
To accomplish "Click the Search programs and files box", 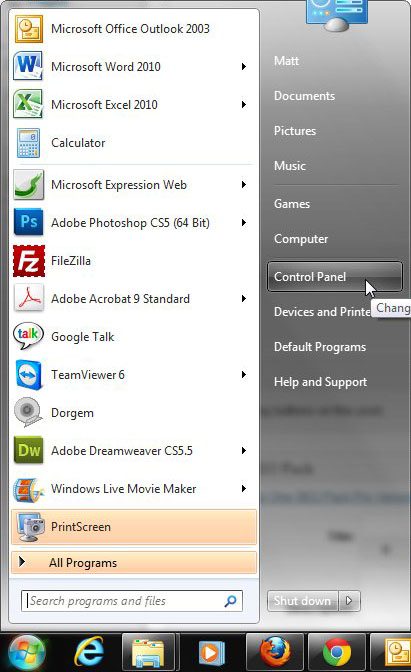I will click(x=132, y=601).
